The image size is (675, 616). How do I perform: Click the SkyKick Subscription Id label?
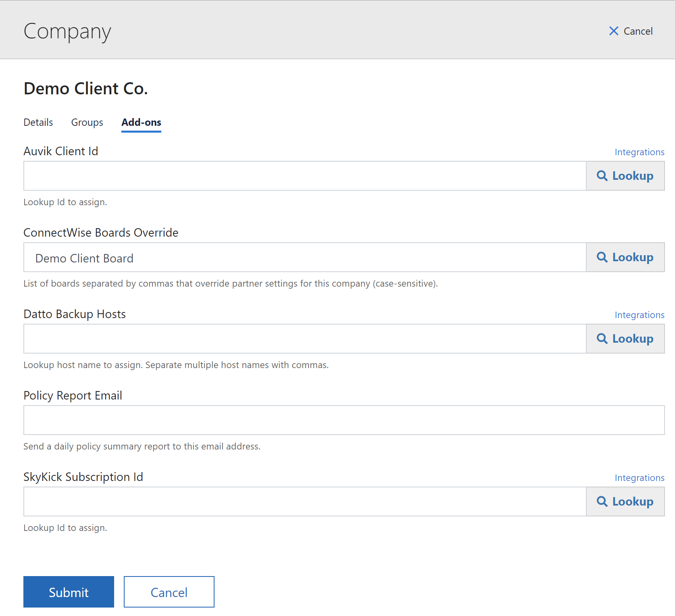[x=83, y=477]
